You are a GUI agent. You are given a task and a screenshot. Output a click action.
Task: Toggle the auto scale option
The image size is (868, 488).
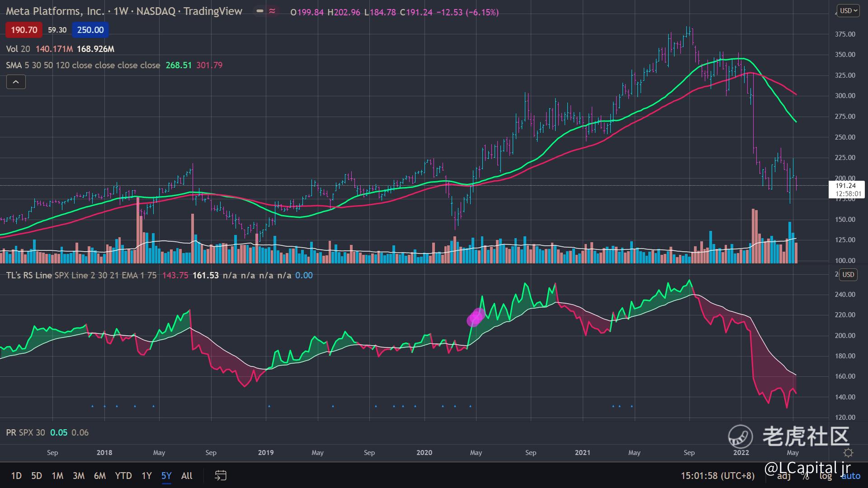coord(851,476)
